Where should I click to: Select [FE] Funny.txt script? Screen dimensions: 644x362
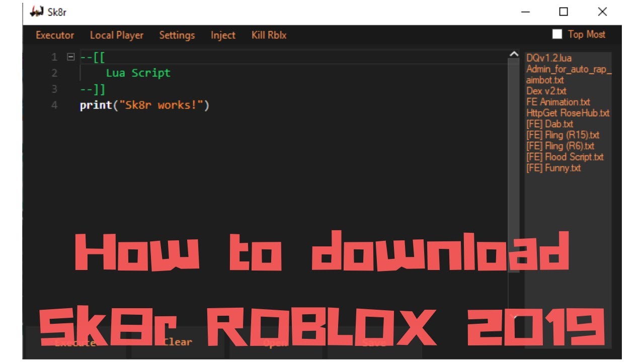click(x=553, y=168)
